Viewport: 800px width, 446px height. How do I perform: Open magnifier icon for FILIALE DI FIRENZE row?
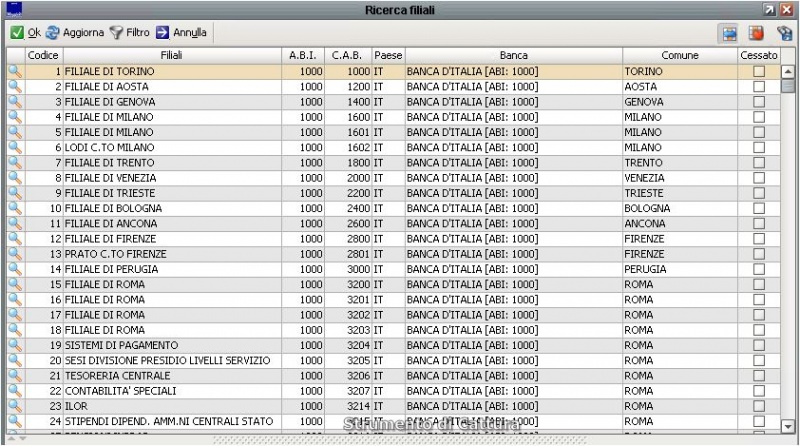click(15, 239)
